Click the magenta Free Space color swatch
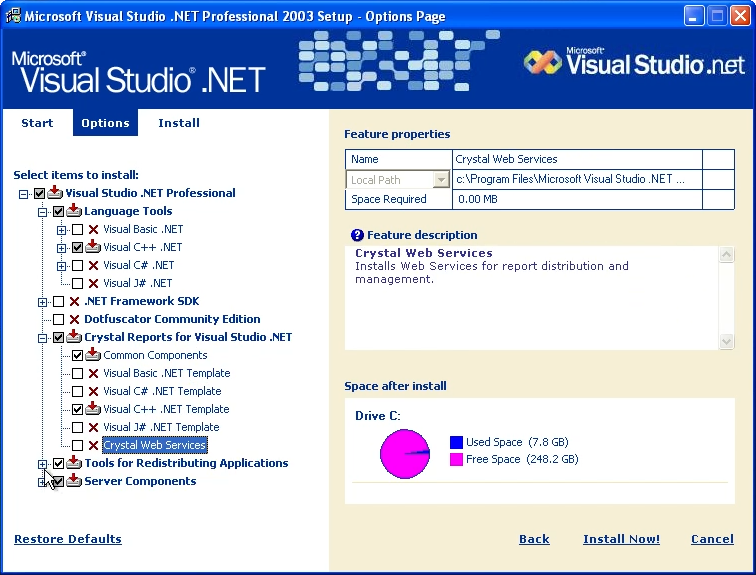Screen dimensions: 756x575 [456, 459]
